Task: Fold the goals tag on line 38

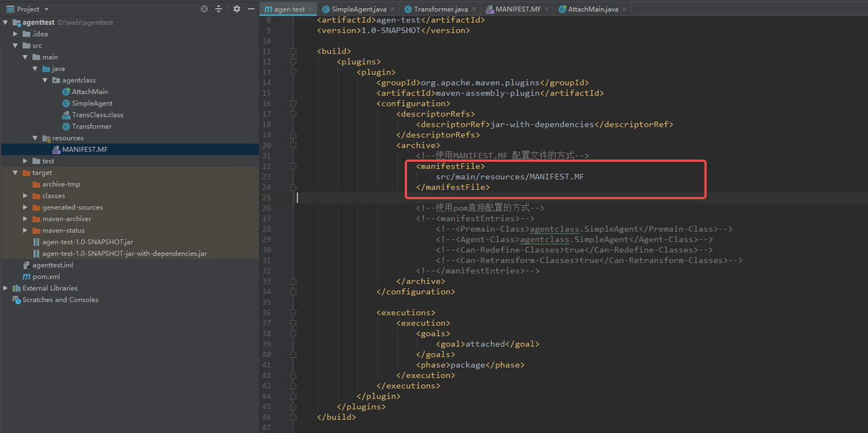Action: pyautogui.click(x=293, y=333)
